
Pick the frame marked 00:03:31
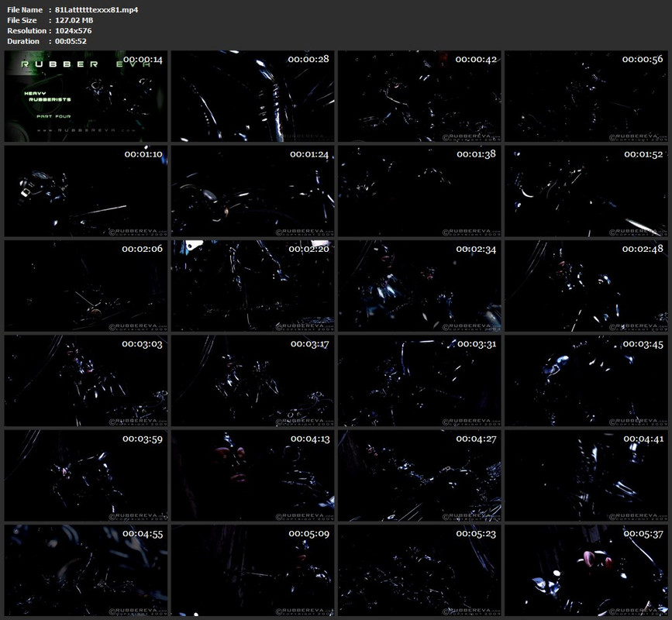click(x=419, y=381)
